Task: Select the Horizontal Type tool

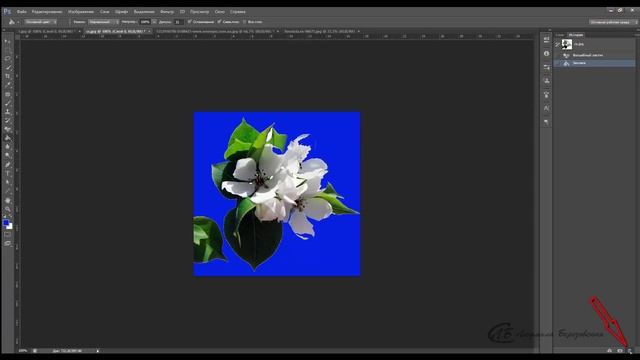Action: pos(7,173)
